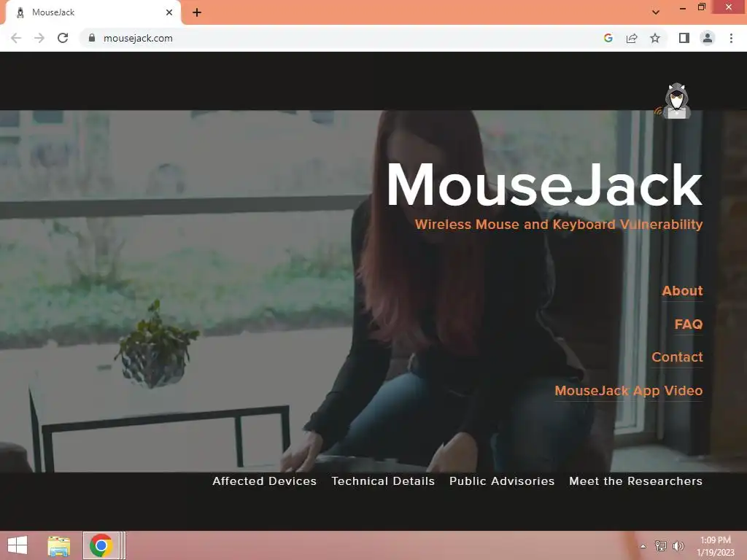Open the volume speaker tray icon

[678, 546]
